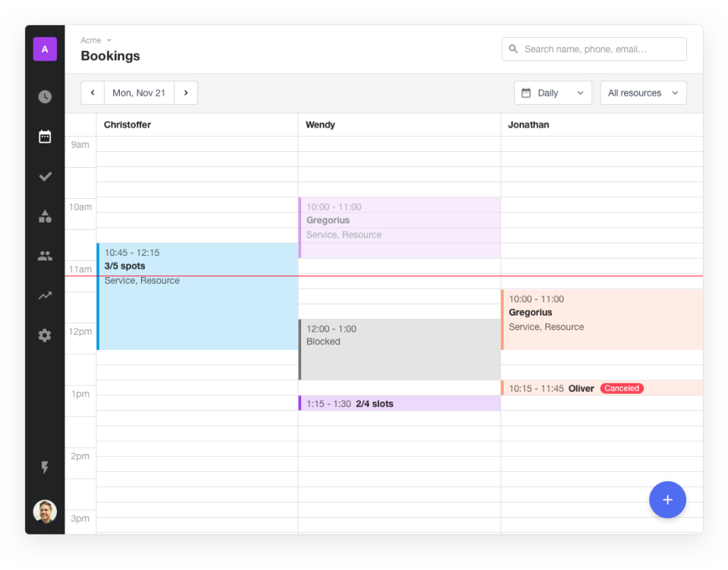The height and width of the screenshot is (570, 728).
Task: Open the checkmark tasks section in sidebar
Action: click(x=45, y=176)
